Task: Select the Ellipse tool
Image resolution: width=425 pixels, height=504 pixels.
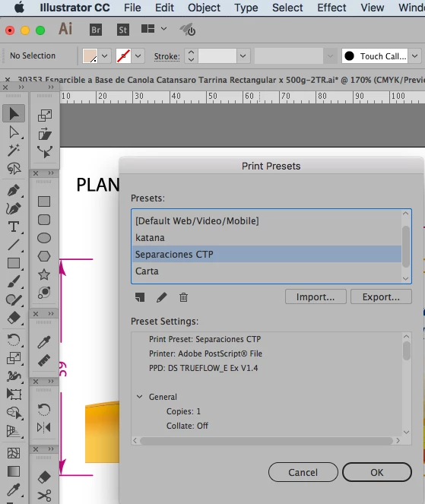Action: (x=44, y=238)
